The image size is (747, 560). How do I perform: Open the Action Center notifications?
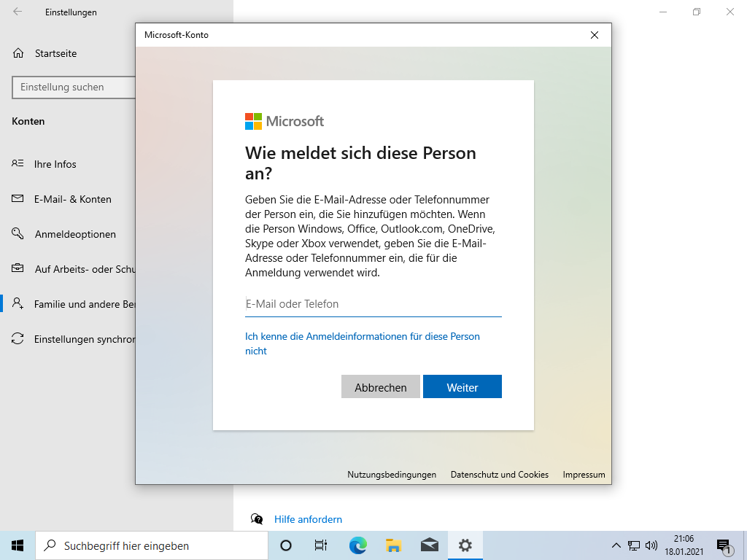tap(724, 546)
